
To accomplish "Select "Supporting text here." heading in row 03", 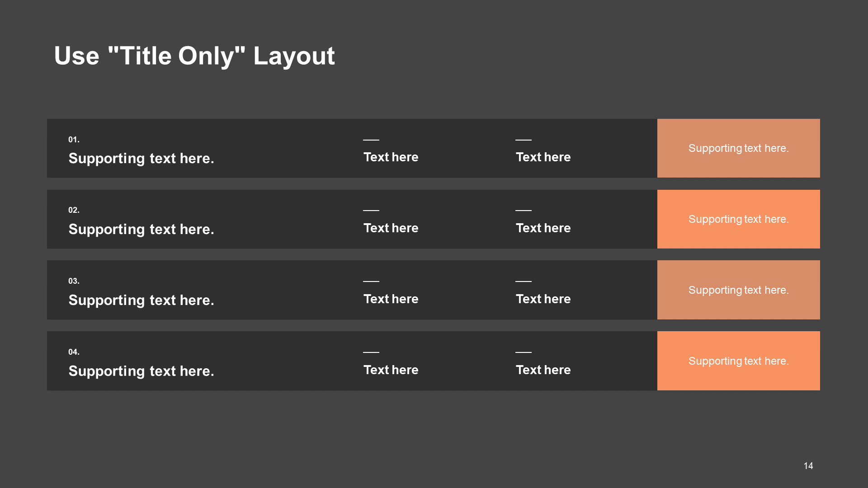I will [x=141, y=300].
